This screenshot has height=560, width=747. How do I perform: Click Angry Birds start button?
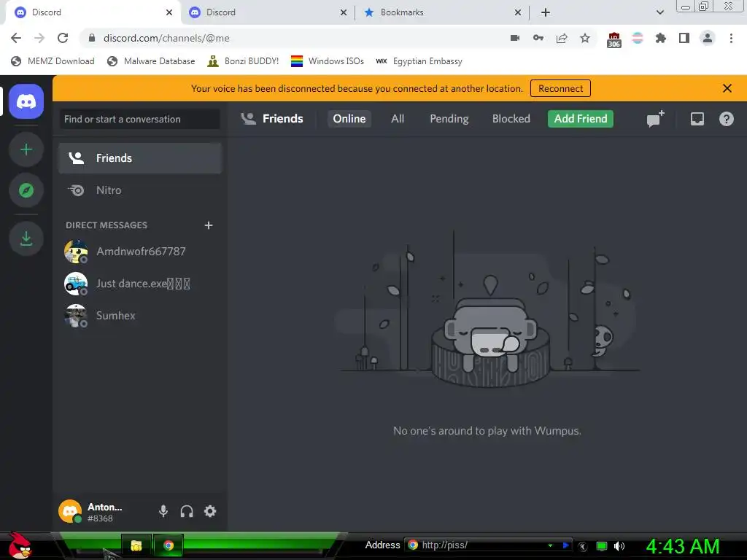(x=20, y=545)
